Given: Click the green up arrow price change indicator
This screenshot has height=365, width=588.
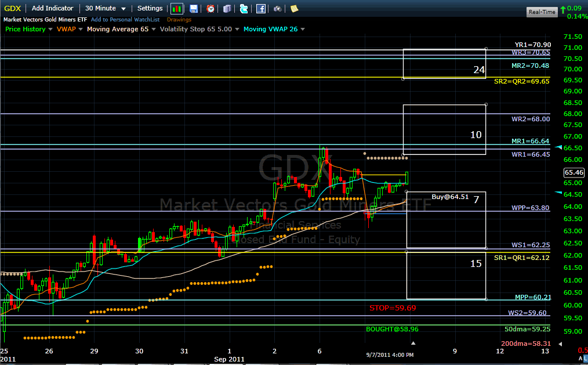Looking at the screenshot, I should pyautogui.click(x=563, y=9).
